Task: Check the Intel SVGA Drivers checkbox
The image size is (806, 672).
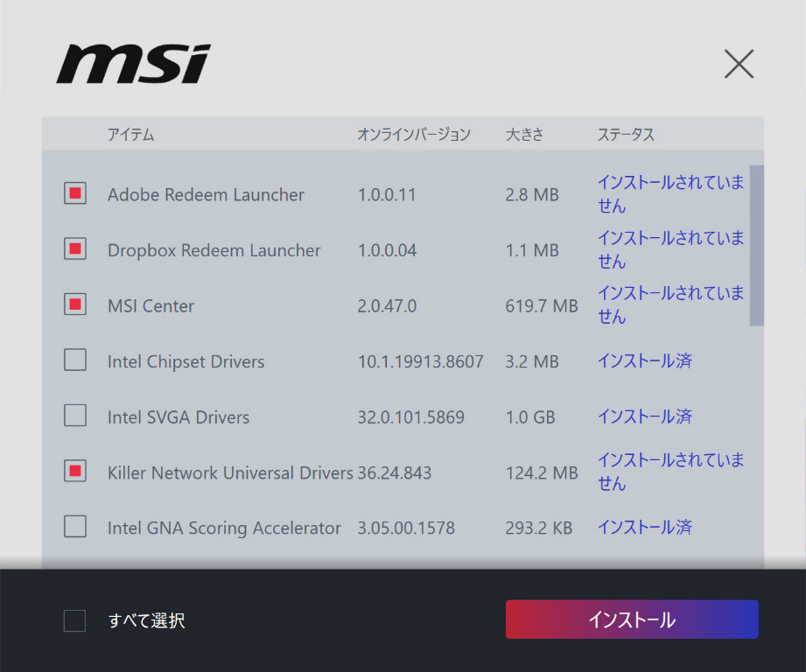Action: point(75,415)
